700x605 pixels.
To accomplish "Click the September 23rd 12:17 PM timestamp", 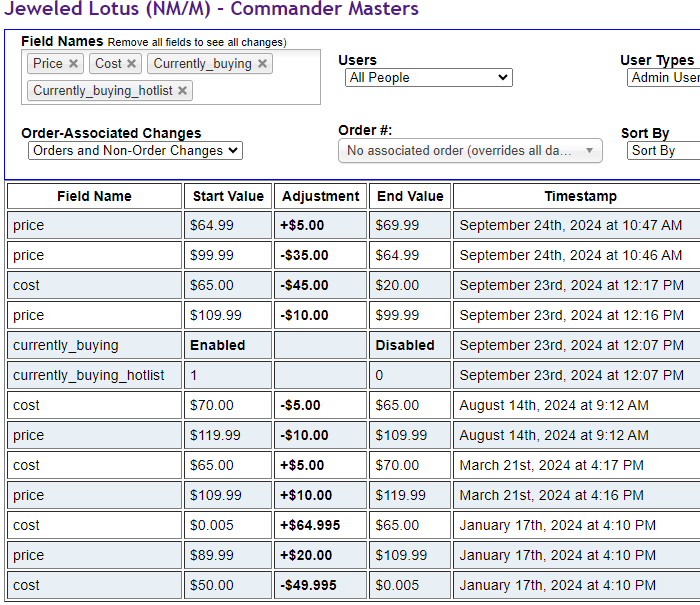I will click(577, 285).
